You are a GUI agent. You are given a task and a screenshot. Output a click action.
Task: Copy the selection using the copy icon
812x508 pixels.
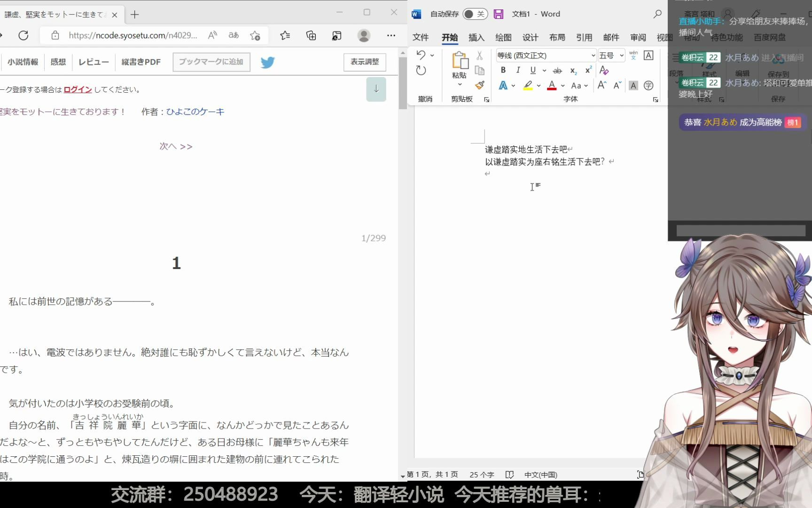[479, 71]
